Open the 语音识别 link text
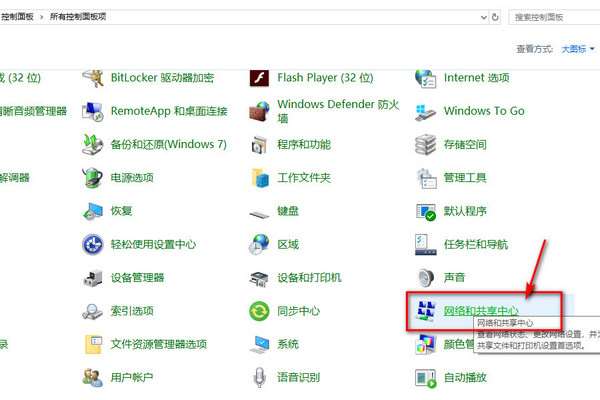600x400 pixels. pyautogui.click(x=298, y=377)
